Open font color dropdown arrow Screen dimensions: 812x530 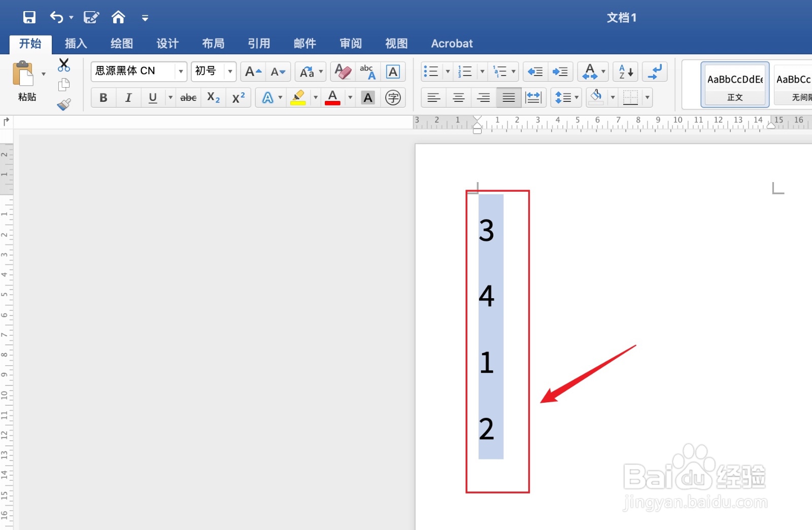350,97
